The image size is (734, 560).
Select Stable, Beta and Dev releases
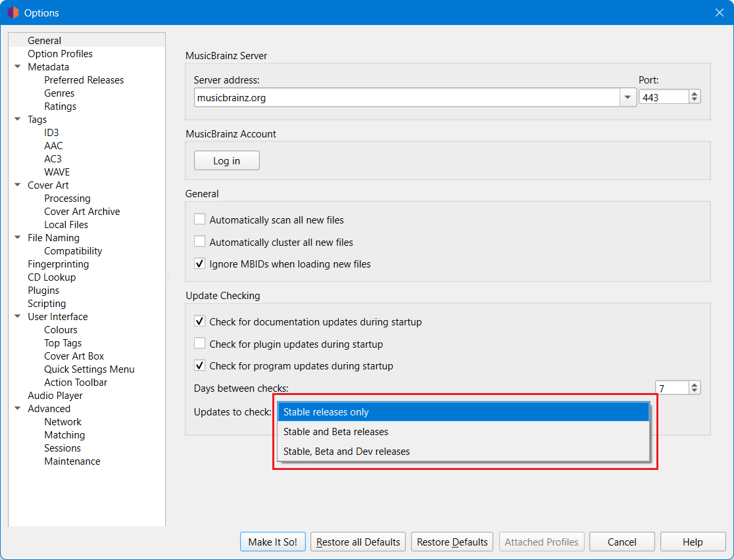(x=346, y=452)
